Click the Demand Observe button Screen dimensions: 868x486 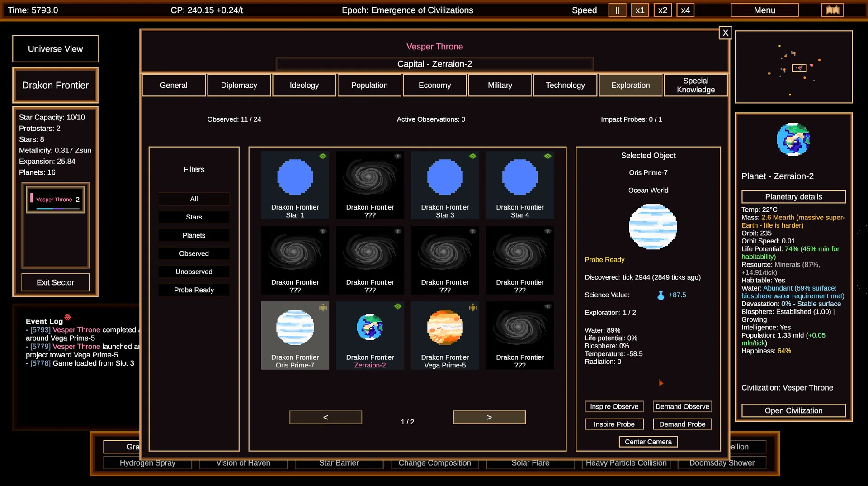coord(682,406)
